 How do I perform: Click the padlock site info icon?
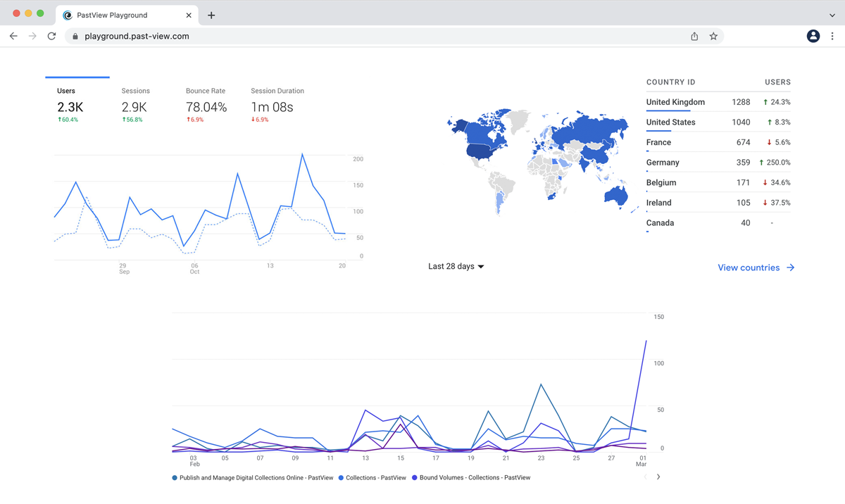coord(75,36)
